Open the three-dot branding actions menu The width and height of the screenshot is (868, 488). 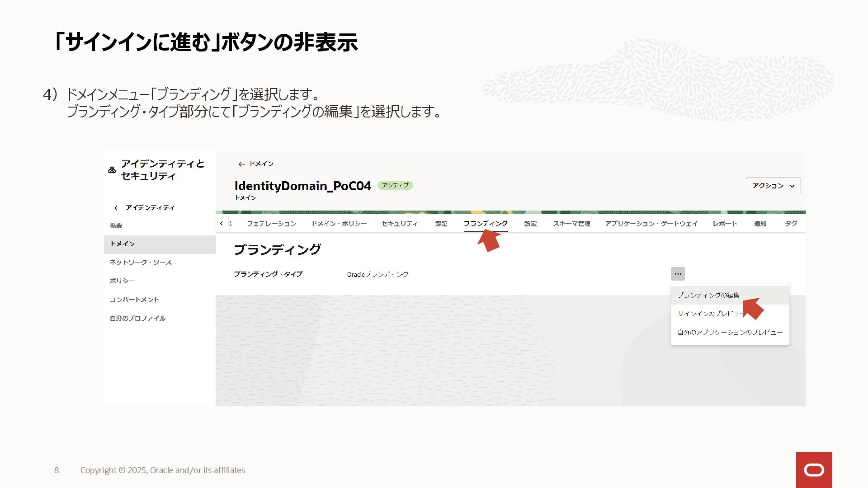point(678,274)
